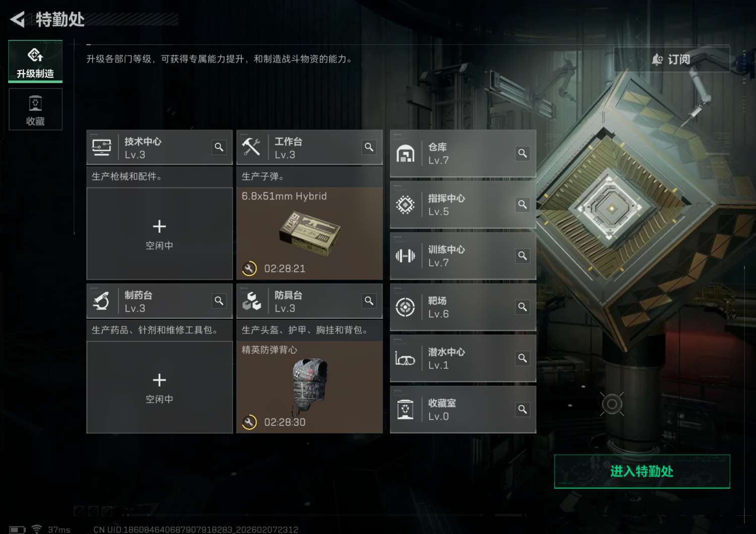
Task: Switch to the 升级制造 tab
Action: [35, 61]
